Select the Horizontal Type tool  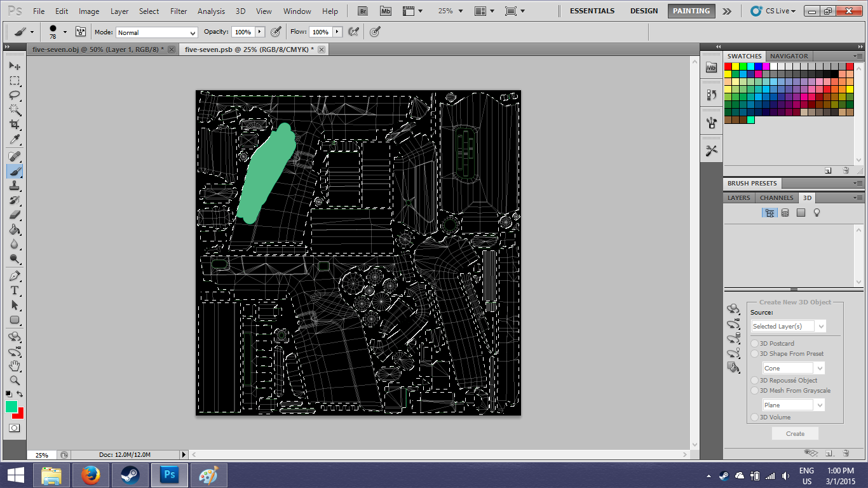[15, 290]
